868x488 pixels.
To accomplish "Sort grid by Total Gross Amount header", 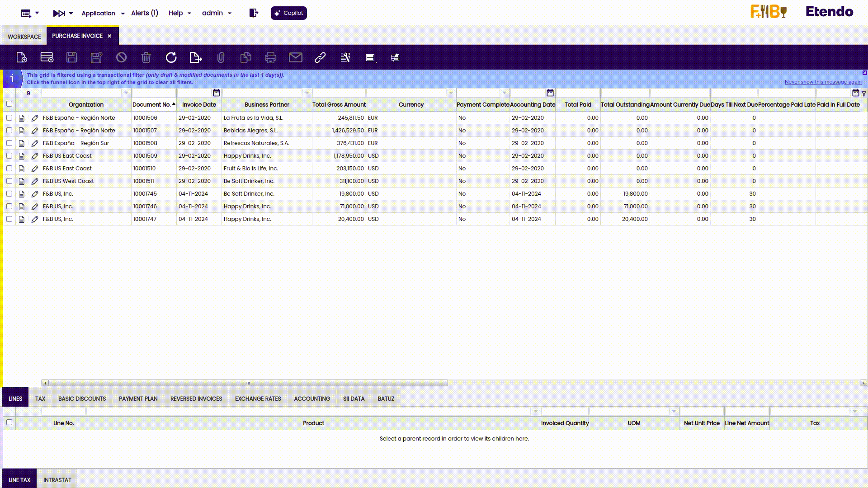I will [x=339, y=104].
